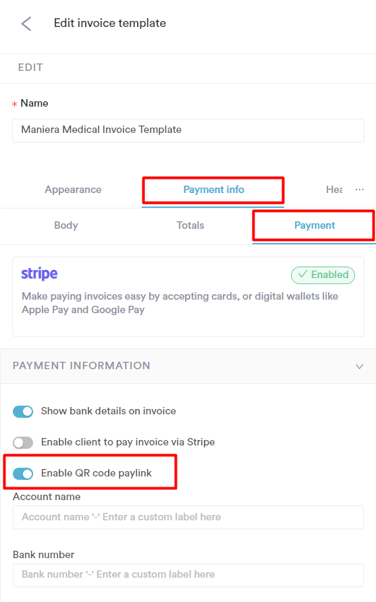Switch to the Appearance tab

click(x=73, y=190)
